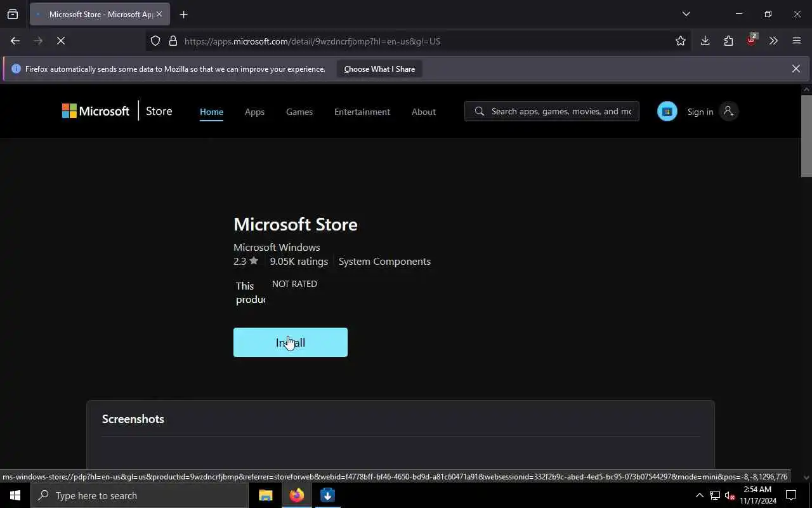Viewport: 812px width, 508px height.
Task: Switch to Firefox on the taskbar
Action: click(x=296, y=495)
